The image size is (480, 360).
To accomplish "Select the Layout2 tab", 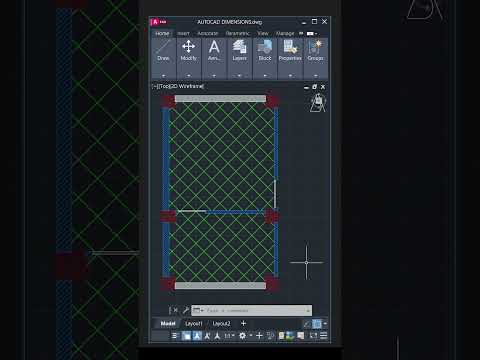I will pos(221,323).
